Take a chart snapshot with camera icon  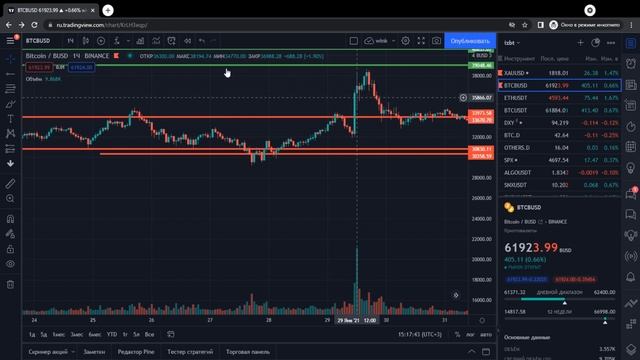[x=436, y=41]
